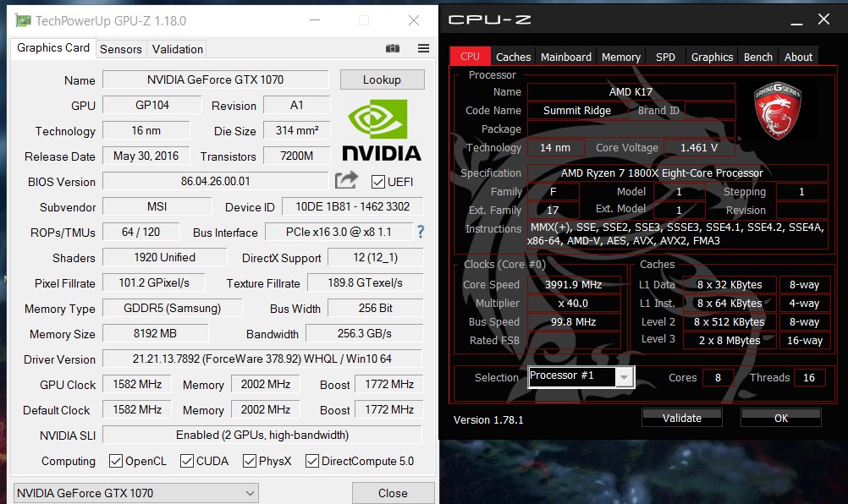
Task: Click the Bandwidth value 256.3 GB/s
Action: (364, 333)
